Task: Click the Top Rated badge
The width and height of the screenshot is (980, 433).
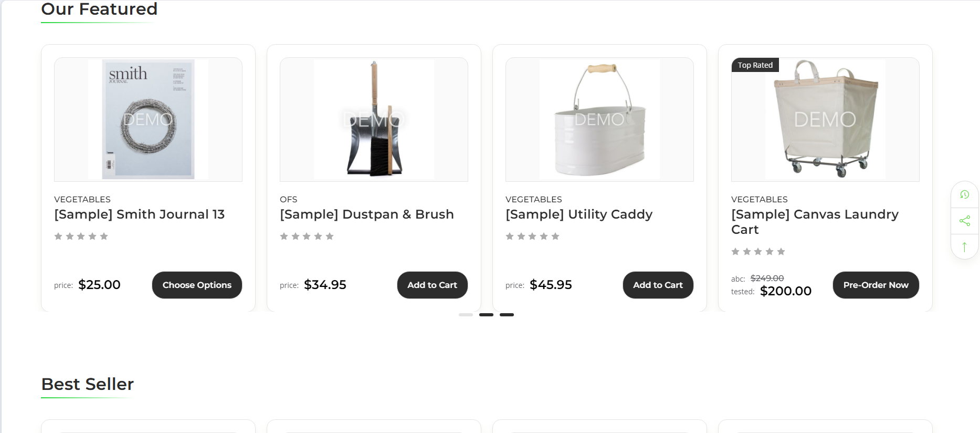Action: point(755,65)
